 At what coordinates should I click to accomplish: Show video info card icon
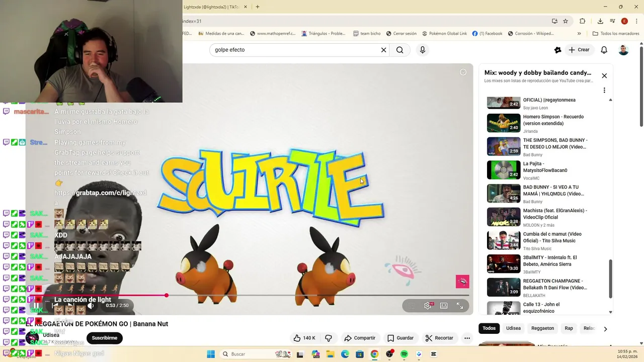pyautogui.click(x=463, y=72)
